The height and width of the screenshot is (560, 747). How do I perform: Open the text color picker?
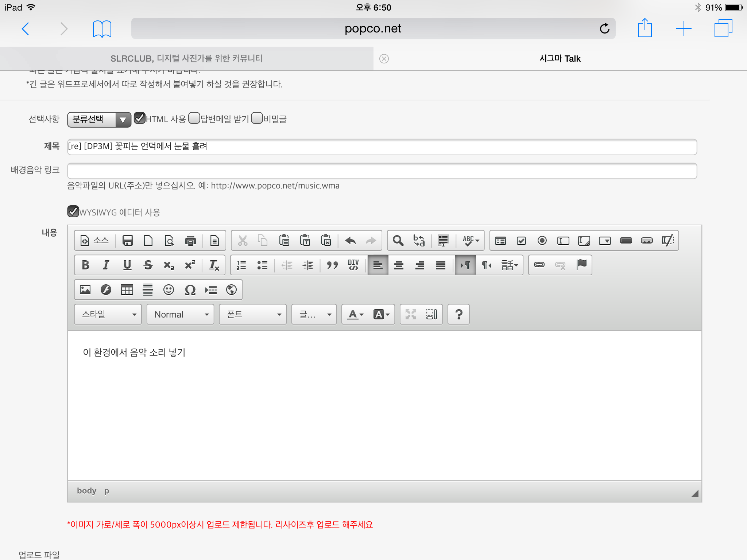pos(356,314)
